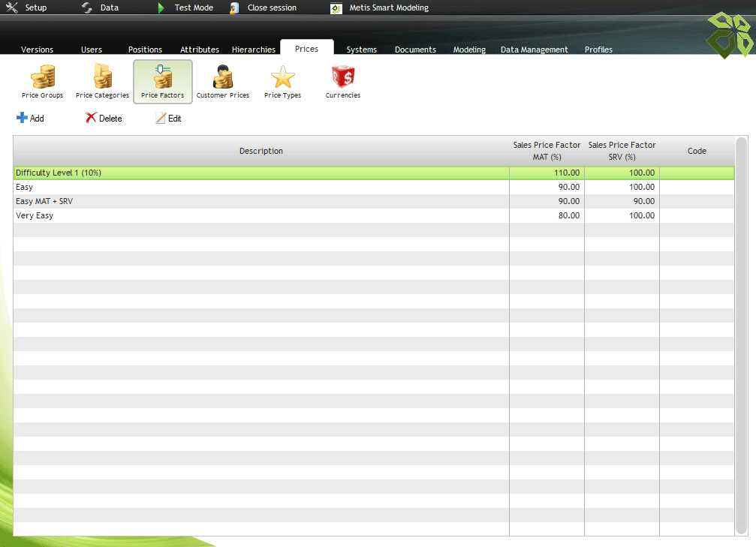Open the Data menu
The height and width of the screenshot is (547, 756).
coord(101,8)
